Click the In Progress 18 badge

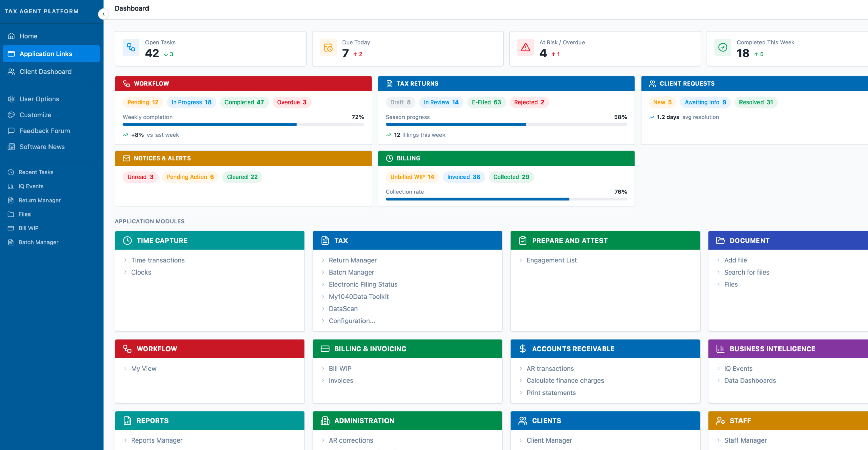(191, 102)
